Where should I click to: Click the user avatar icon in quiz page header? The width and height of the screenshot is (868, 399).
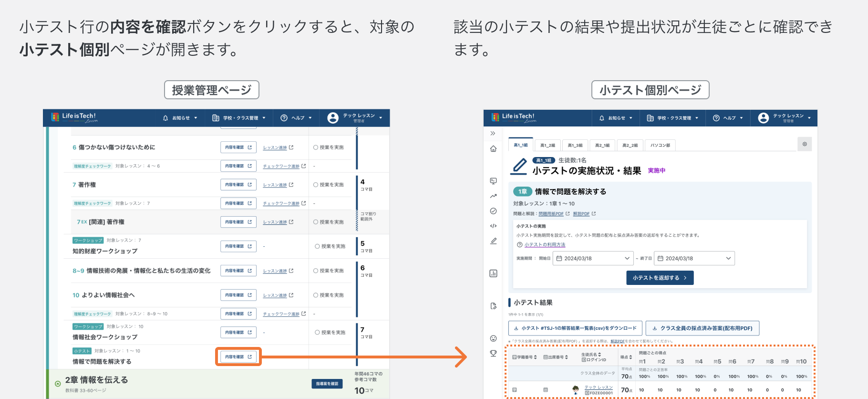[x=763, y=118]
